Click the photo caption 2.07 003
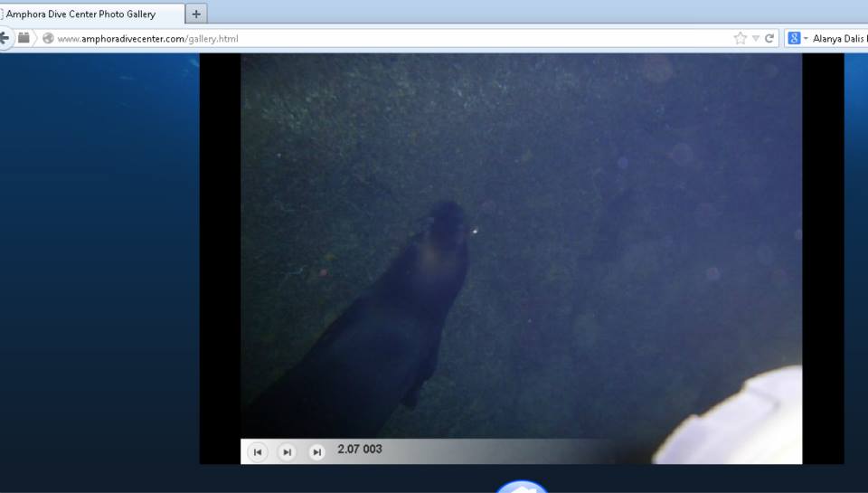868x493 pixels. 360,450
